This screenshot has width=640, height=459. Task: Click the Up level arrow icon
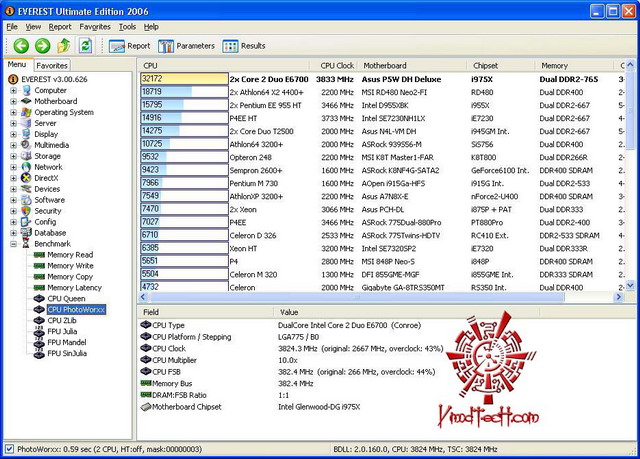pos(64,46)
